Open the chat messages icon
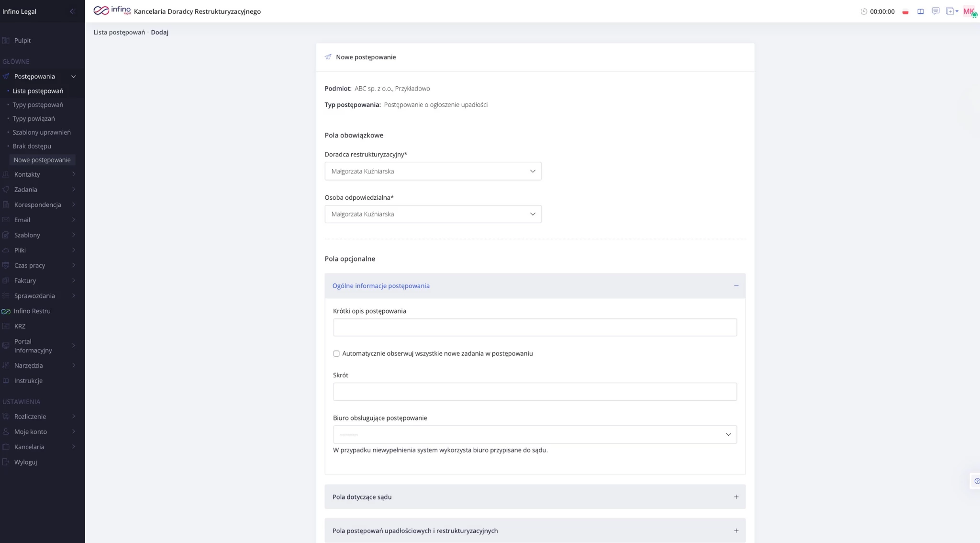980x543 pixels. (935, 11)
